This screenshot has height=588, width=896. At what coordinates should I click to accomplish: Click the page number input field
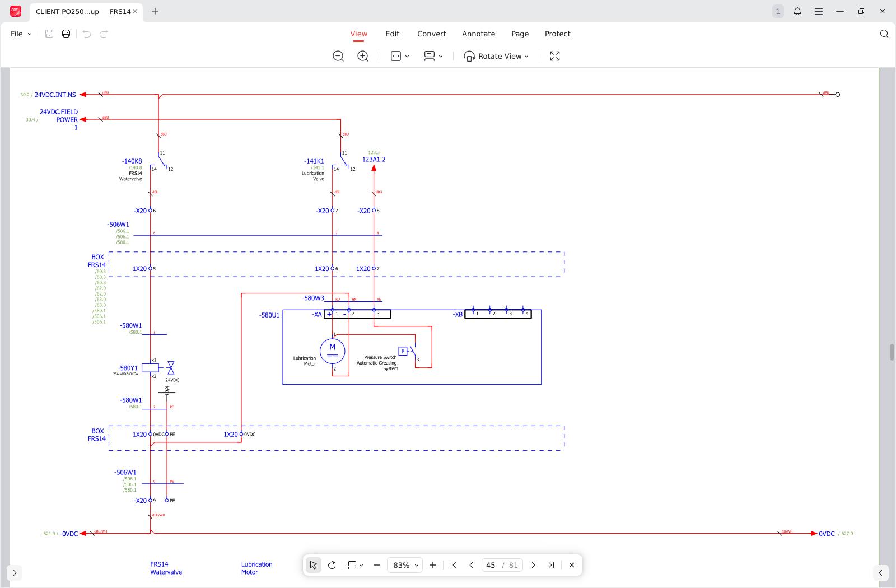(x=491, y=565)
